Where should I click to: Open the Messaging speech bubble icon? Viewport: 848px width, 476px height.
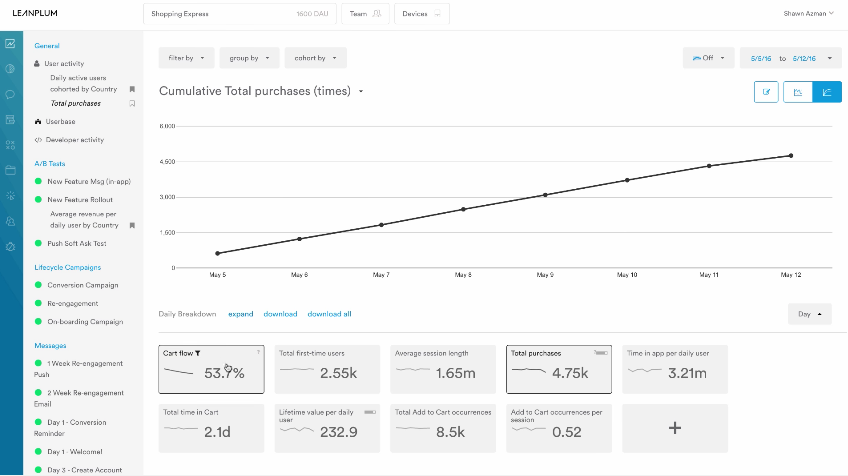pyautogui.click(x=10, y=94)
